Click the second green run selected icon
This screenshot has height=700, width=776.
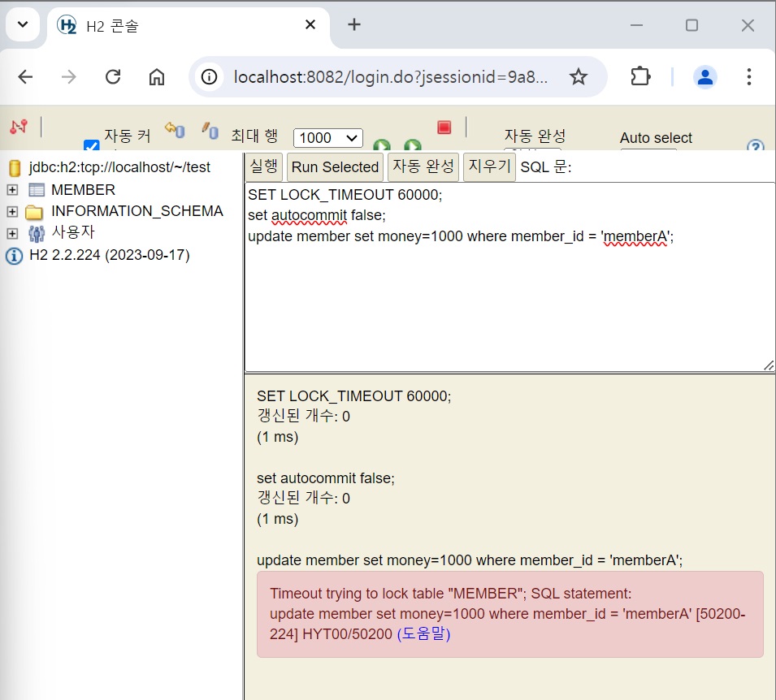click(x=413, y=145)
